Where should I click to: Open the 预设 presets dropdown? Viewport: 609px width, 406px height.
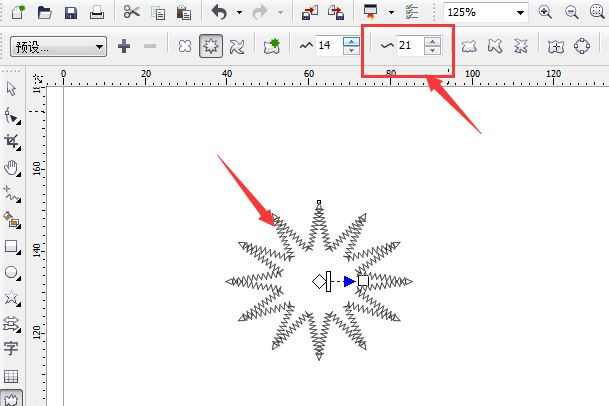(58, 47)
